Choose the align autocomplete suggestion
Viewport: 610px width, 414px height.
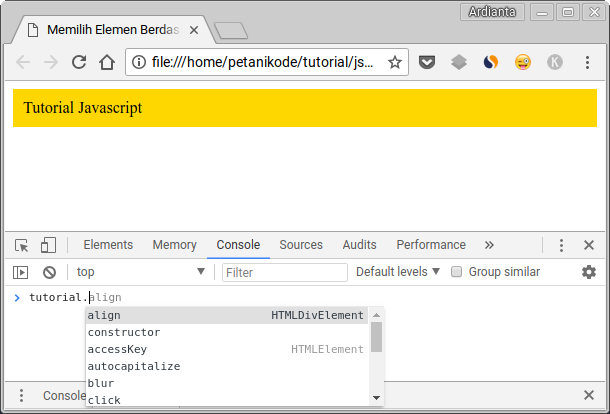tap(226, 315)
